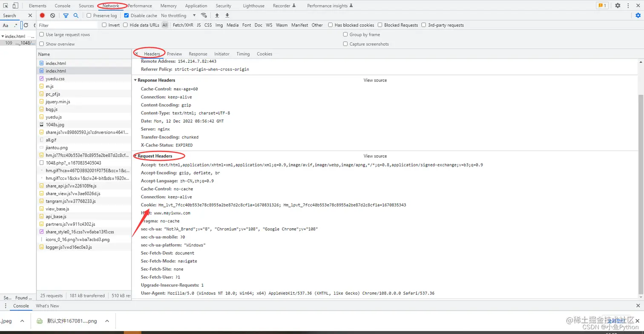Open the Performance panel

140,6
